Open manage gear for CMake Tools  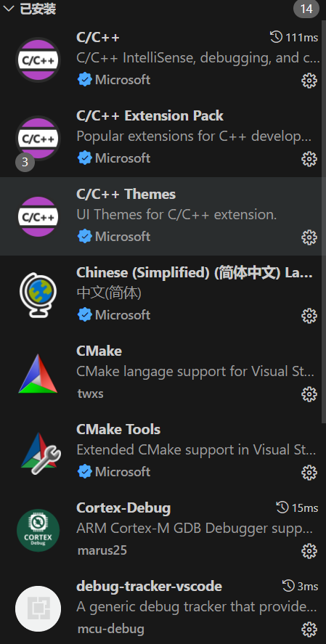coord(309,473)
